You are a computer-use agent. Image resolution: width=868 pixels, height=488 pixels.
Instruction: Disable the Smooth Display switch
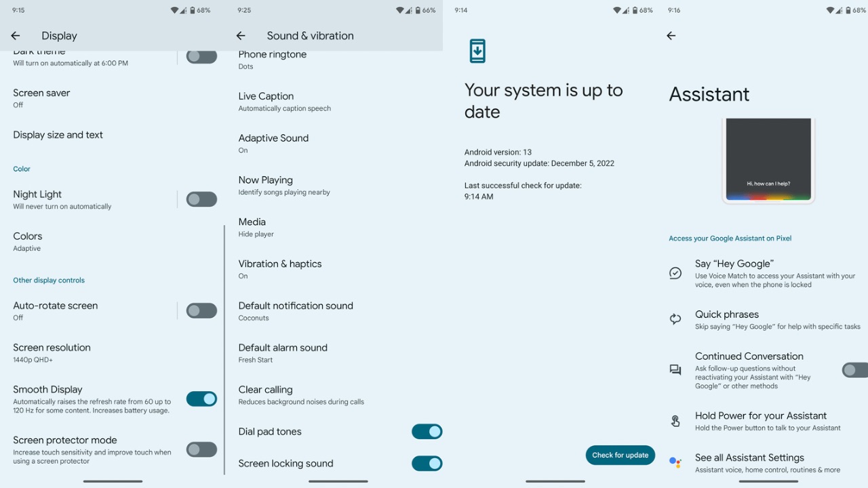(x=201, y=399)
